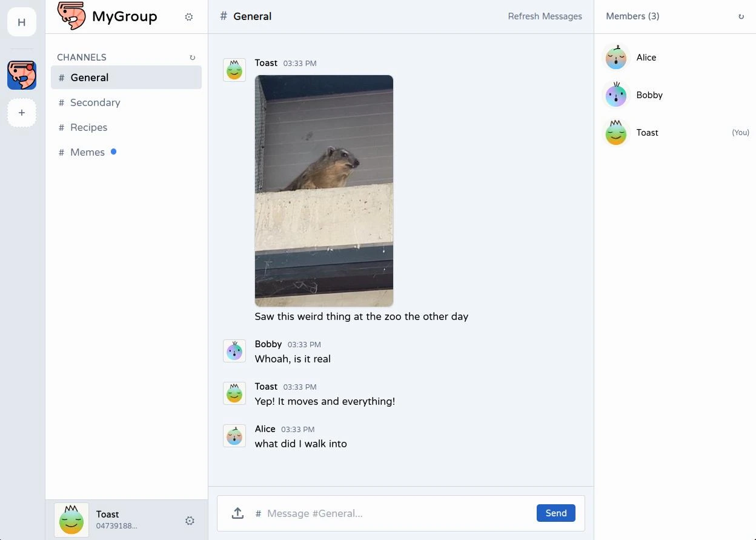The height and width of the screenshot is (540, 756).
Task: Open user settings gear beside Toast
Action: point(190,521)
